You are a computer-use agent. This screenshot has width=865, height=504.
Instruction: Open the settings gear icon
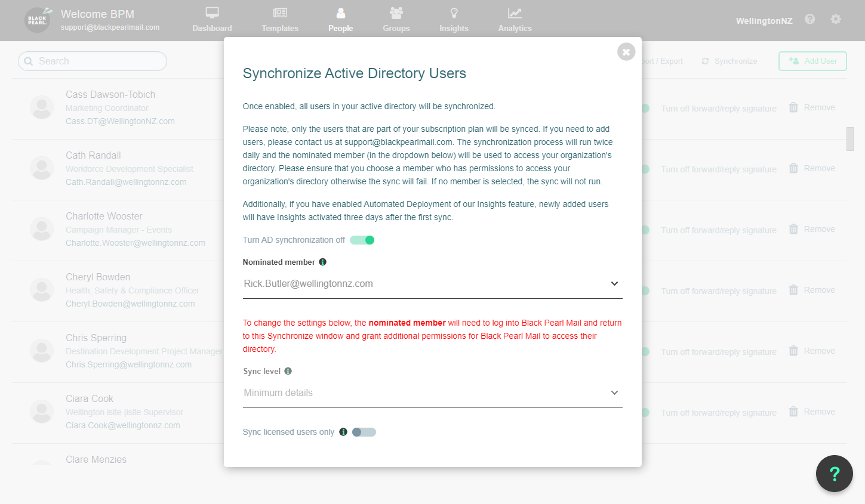(835, 18)
